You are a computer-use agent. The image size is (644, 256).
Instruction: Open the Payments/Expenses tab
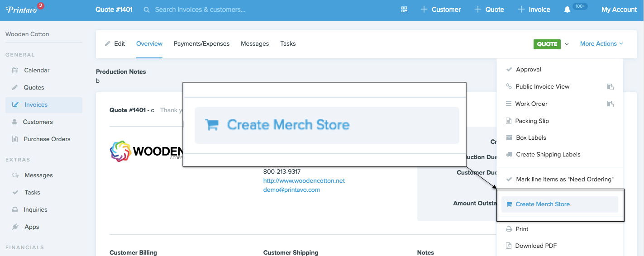tap(201, 43)
